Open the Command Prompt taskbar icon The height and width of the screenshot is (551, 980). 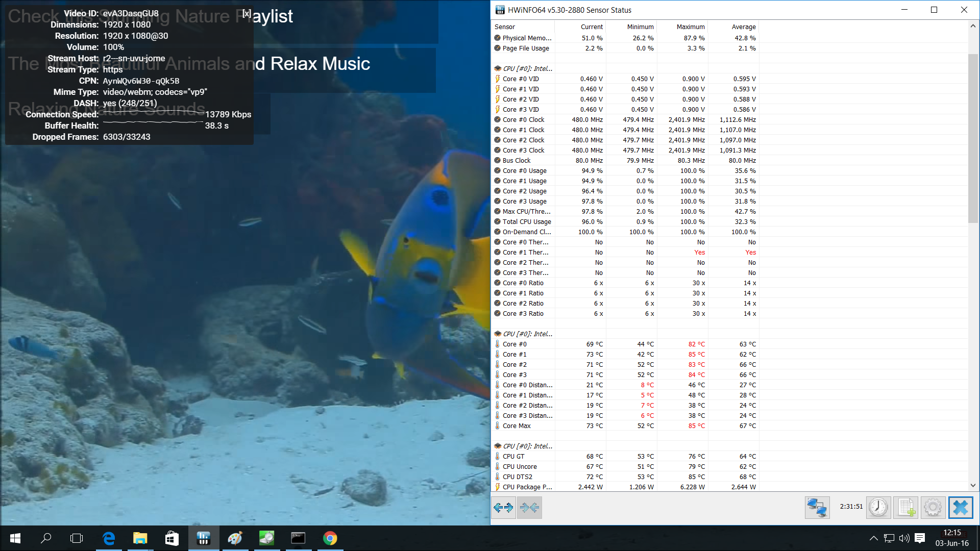298,538
